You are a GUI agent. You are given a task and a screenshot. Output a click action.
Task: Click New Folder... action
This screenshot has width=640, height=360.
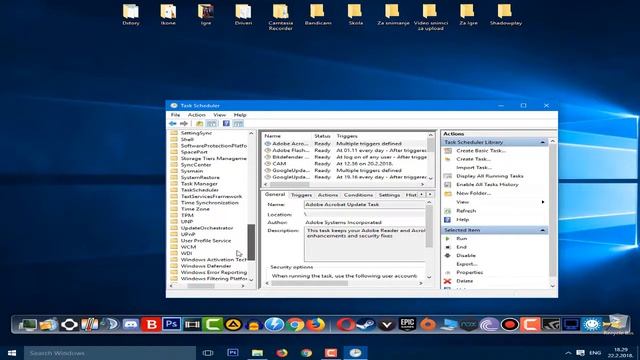473,193
